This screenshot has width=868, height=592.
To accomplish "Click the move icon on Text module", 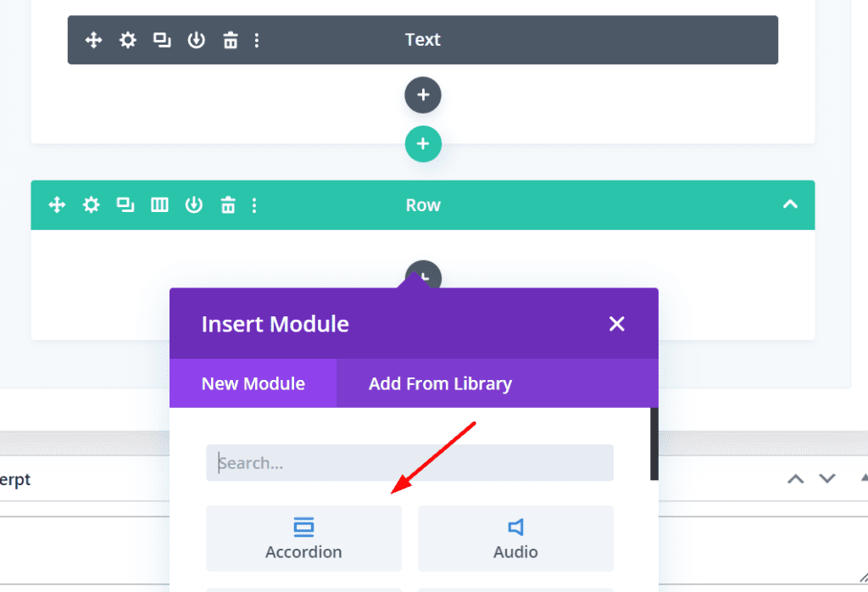I will click(93, 40).
